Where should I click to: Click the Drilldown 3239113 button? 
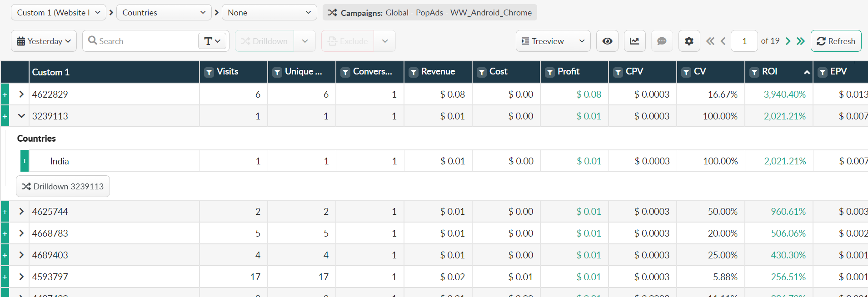(x=63, y=187)
